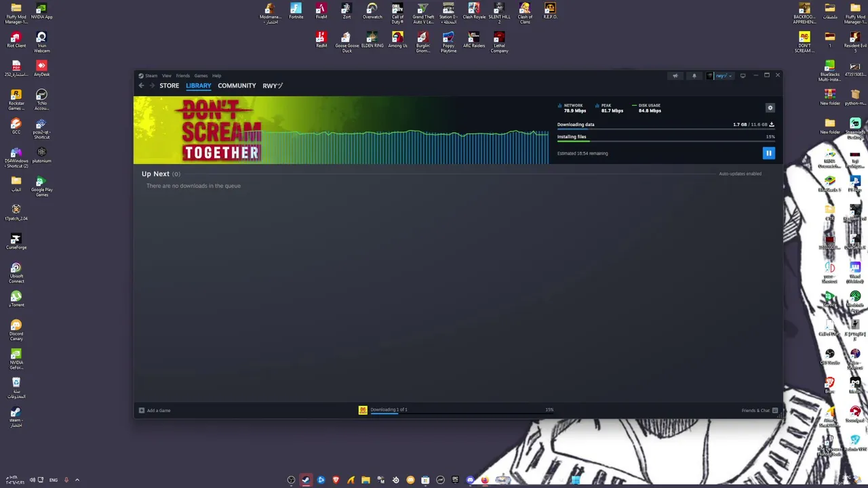Click the Downloading data progress bar
Viewport: 868px width, 488px height.
(666, 129)
